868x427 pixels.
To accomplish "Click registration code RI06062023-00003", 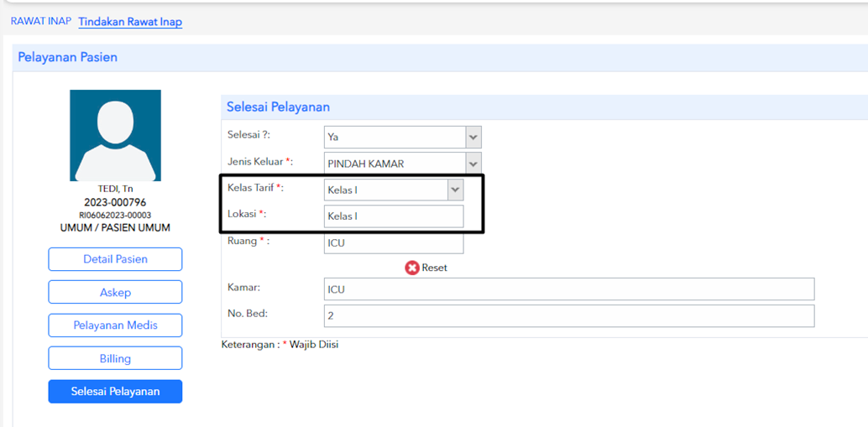I will coord(115,215).
